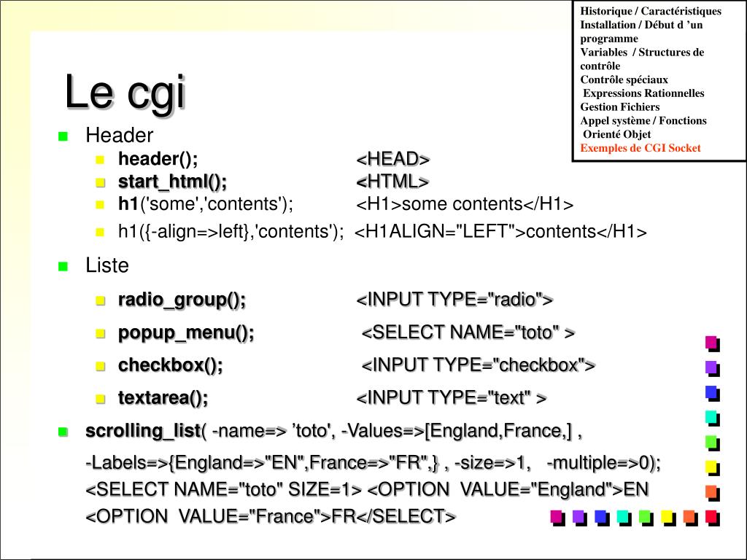This screenshot has height=560, width=747.
Task: Select the "start_html();" function text
Action: tap(172, 182)
